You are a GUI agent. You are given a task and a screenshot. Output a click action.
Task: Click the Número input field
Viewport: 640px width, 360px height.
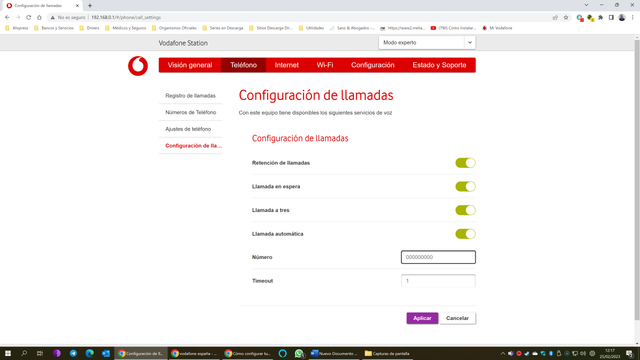pyautogui.click(x=438, y=257)
